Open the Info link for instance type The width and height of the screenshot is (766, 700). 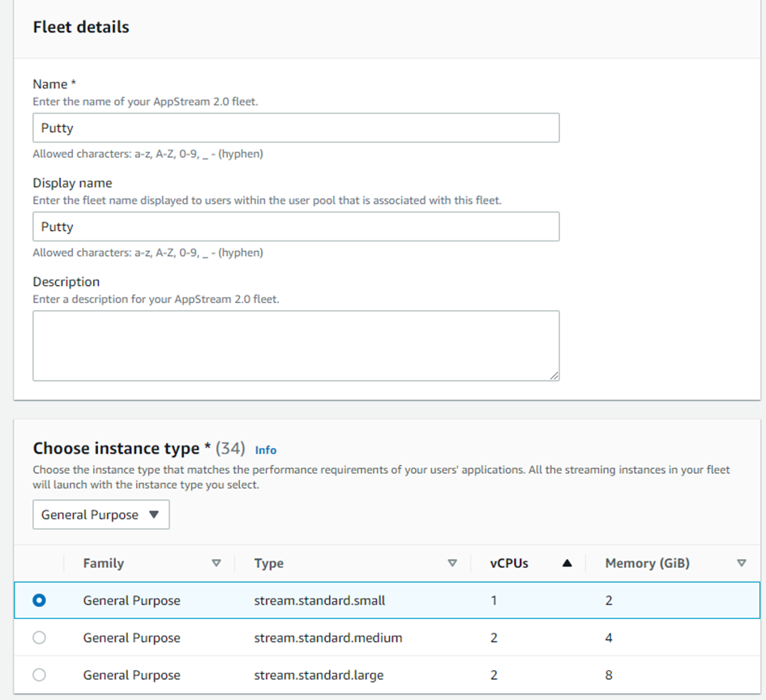pyautogui.click(x=265, y=450)
